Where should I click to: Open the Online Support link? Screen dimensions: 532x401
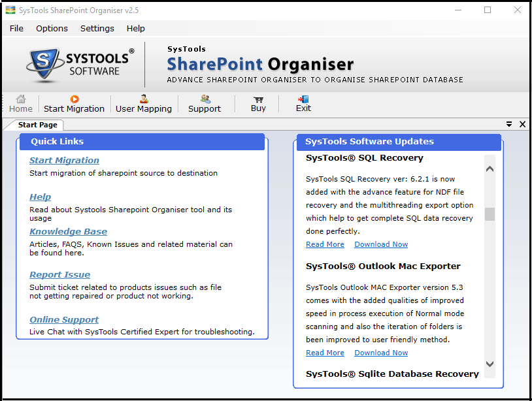(x=64, y=319)
